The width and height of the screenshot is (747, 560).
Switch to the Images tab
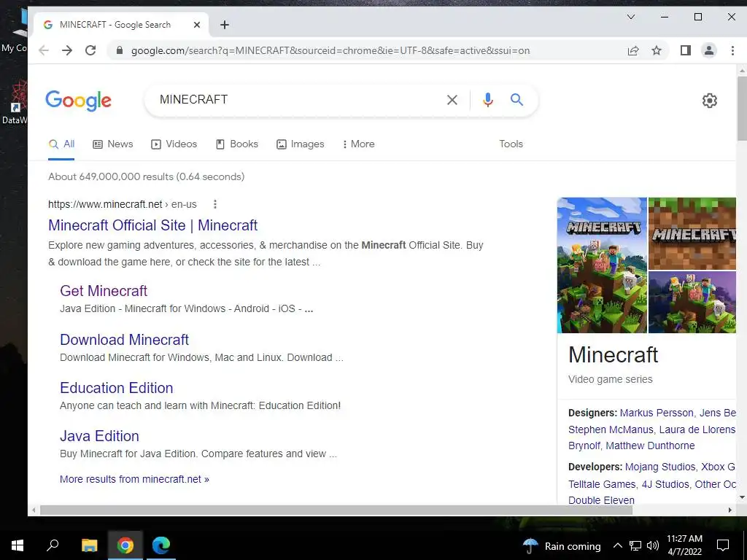[x=300, y=144]
